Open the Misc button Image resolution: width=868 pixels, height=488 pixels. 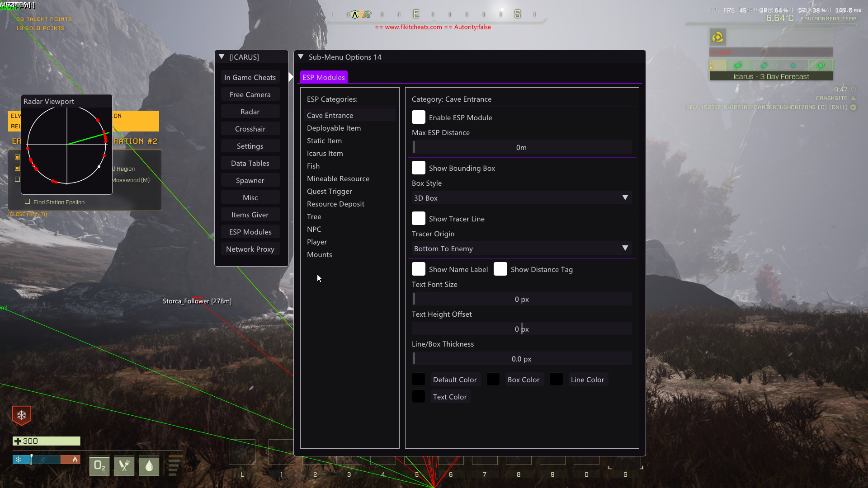[x=250, y=197]
